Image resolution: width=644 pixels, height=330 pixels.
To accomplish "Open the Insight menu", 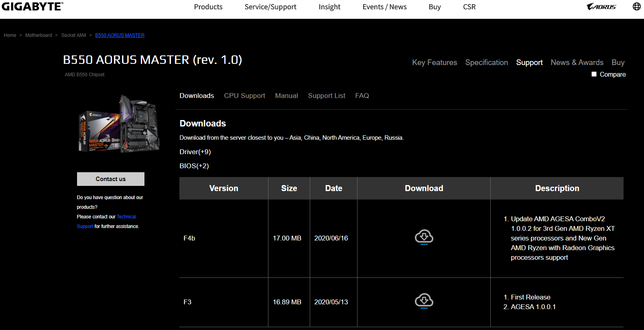I will tap(329, 7).
